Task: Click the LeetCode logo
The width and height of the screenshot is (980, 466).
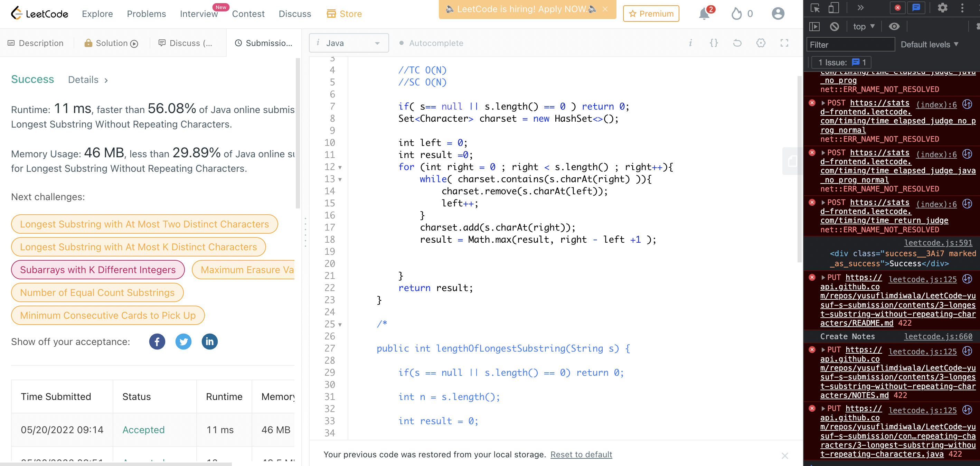Action: [x=39, y=14]
